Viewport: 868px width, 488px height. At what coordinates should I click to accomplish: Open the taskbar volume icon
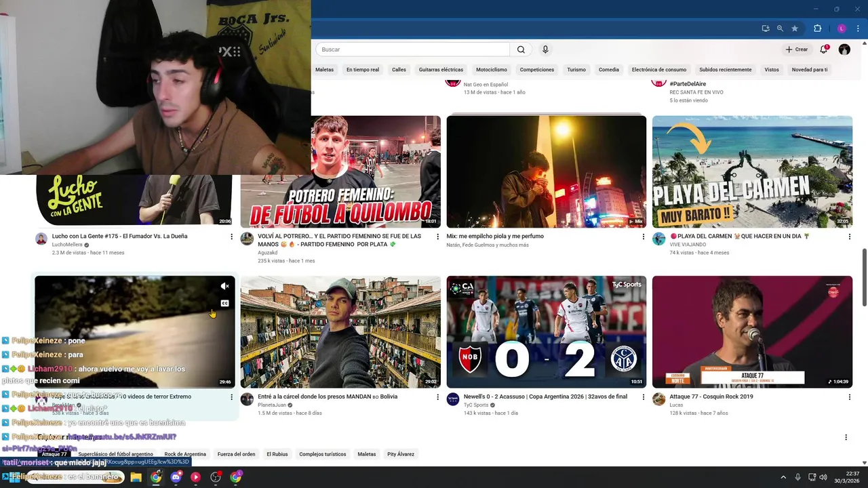[x=823, y=477]
